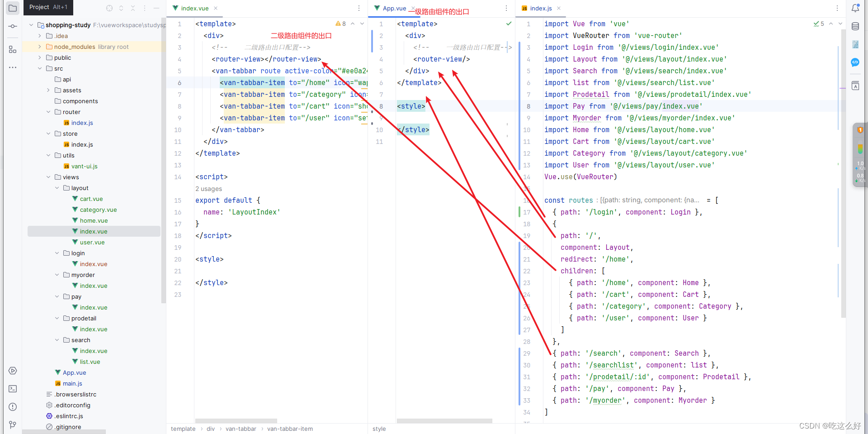Open the Commit tool window icon
868x434 pixels.
[13, 26]
